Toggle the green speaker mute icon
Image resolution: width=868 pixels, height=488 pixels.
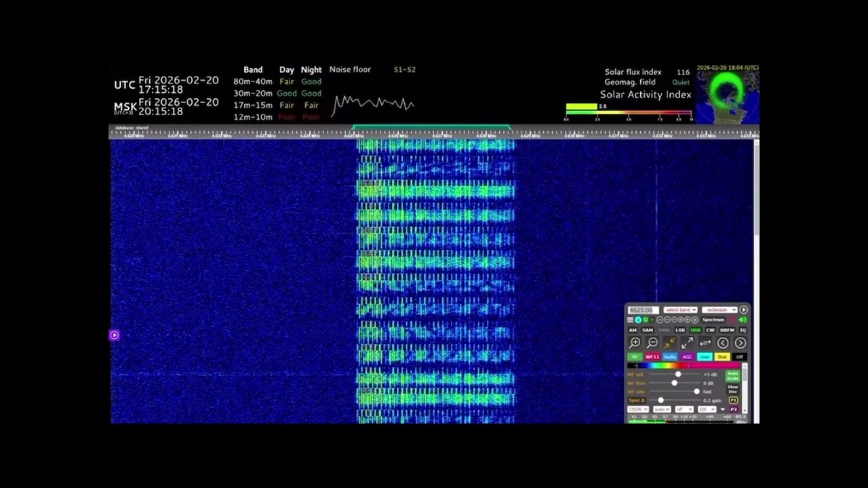(x=743, y=320)
